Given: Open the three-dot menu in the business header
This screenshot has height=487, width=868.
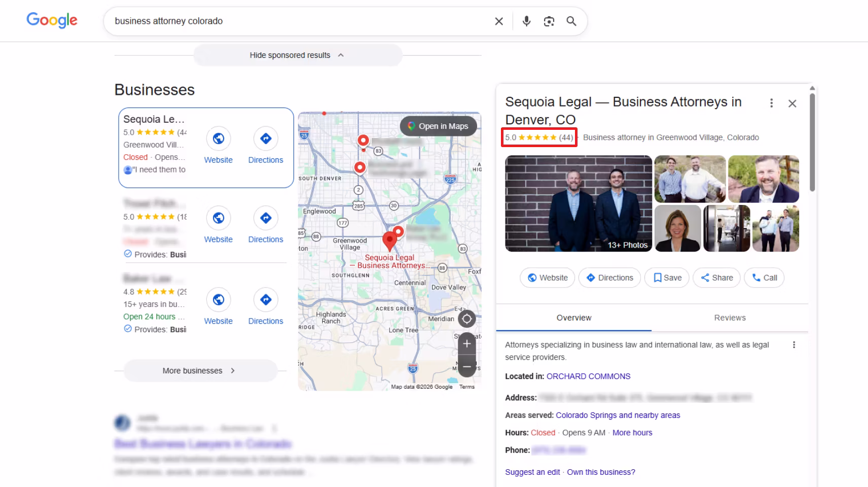Looking at the screenshot, I should (x=771, y=102).
